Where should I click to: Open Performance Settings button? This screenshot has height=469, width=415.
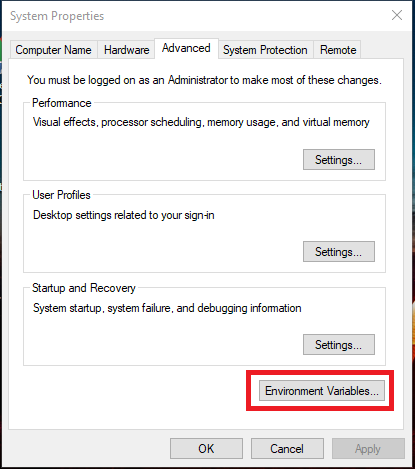click(339, 160)
